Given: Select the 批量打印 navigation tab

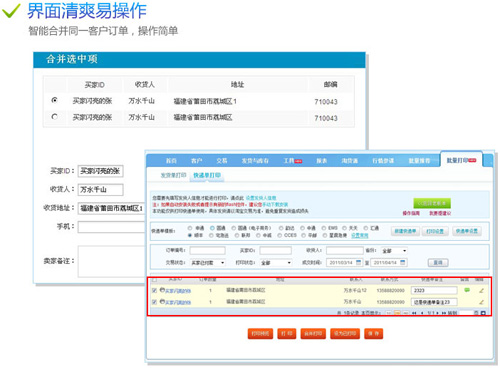Looking at the screenshot, I should pyautogui.click(x=462, y=160).
